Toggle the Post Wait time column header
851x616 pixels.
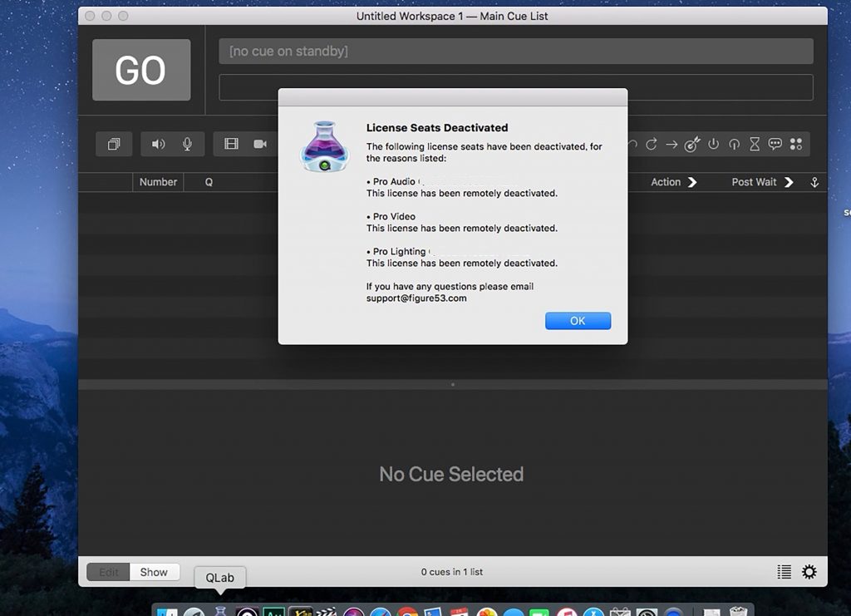point(763,182)
